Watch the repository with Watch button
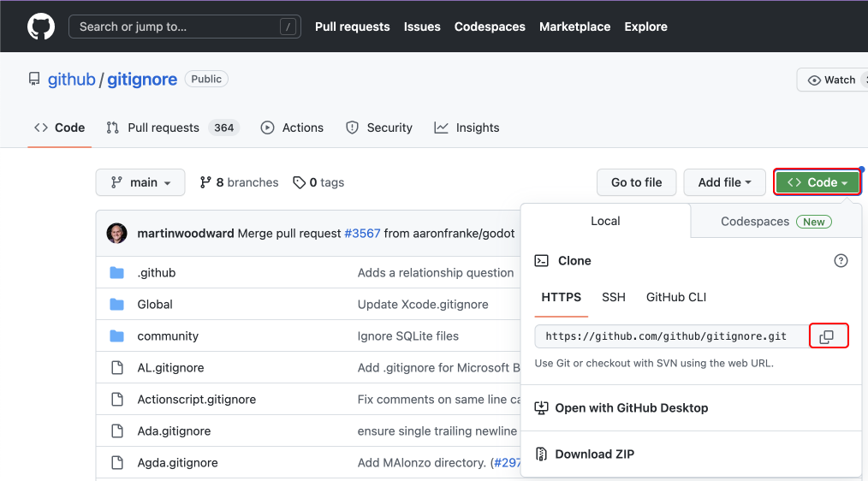Screen dimensions: 868x481 coord(832,80)
